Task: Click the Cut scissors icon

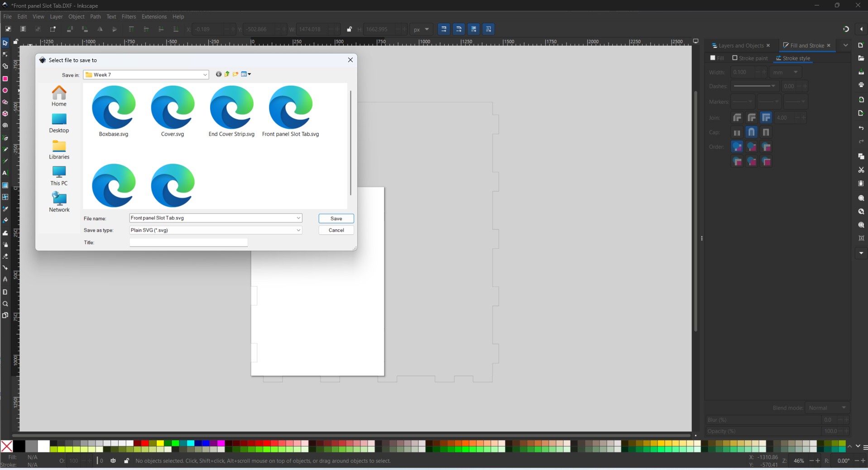Action: 861,170
